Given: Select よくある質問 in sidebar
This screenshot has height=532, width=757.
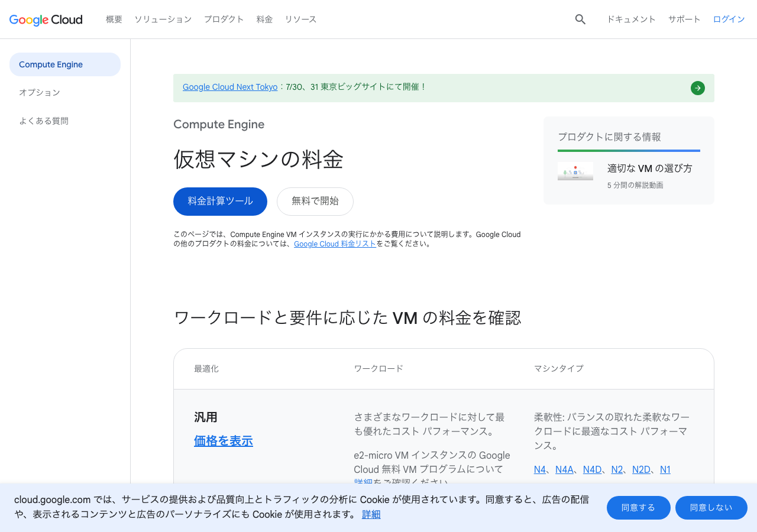Looking at the screenshot, I should coord(44,121).
